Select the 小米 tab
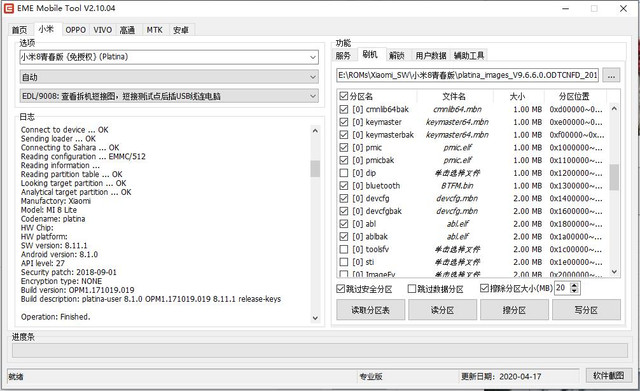The height and width of the screenshot is (391, 640). click(47, 29)
